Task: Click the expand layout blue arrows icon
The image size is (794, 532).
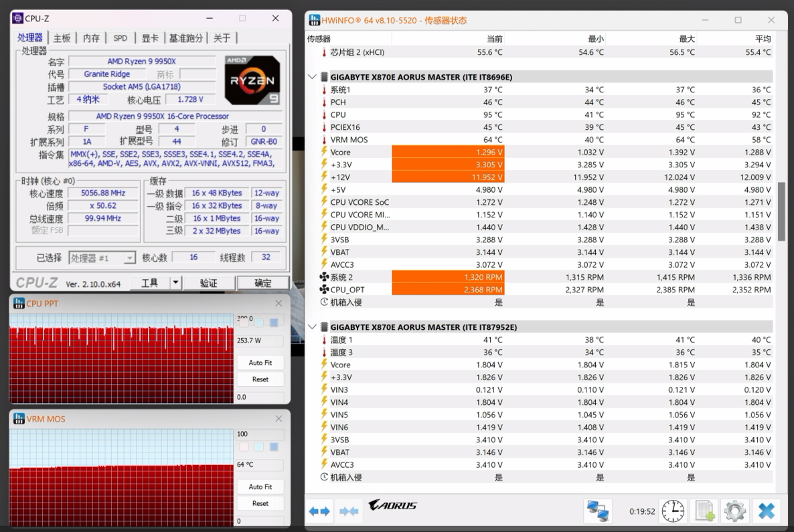Action: 319,511
